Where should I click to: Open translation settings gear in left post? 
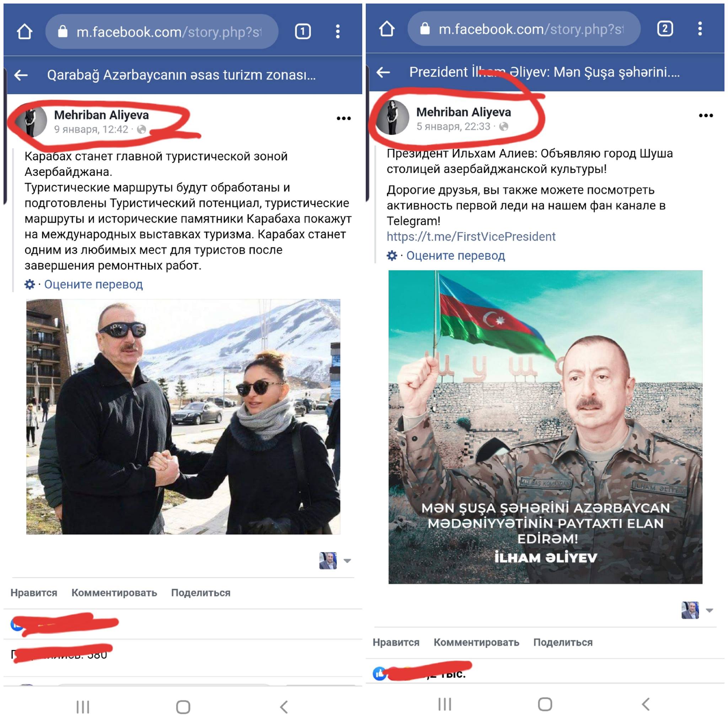click(30, 284)
